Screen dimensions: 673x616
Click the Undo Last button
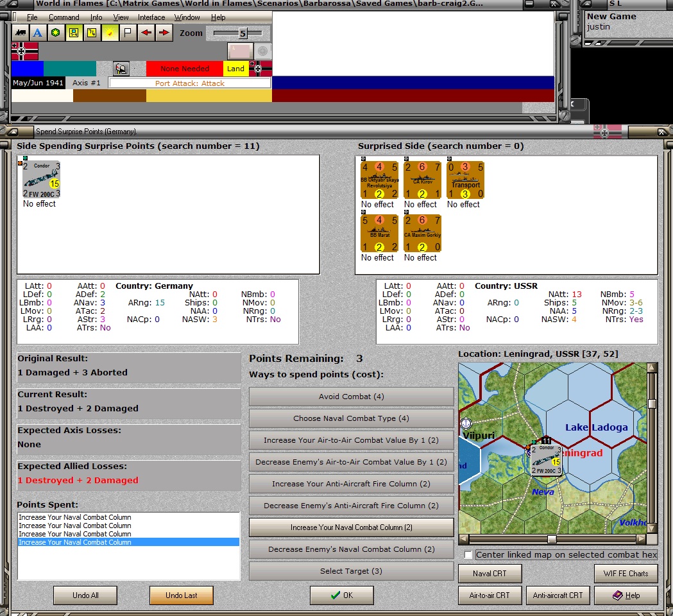point(181,595)
